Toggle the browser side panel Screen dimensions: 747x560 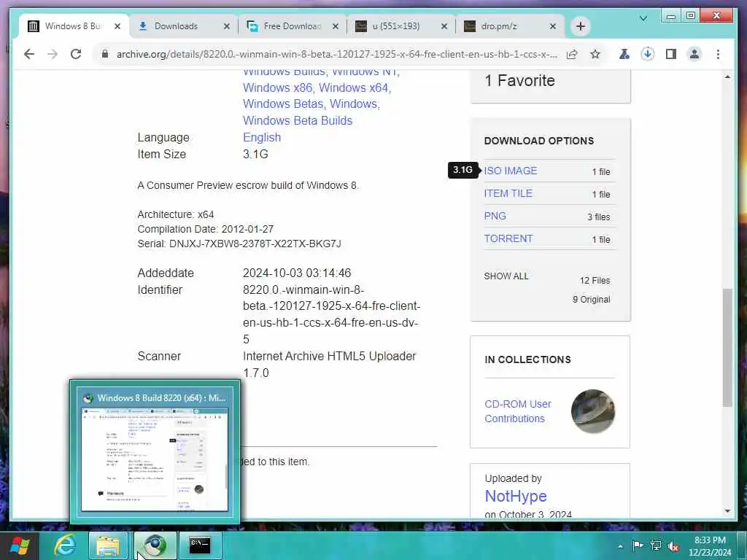click(x=671, y=54)
